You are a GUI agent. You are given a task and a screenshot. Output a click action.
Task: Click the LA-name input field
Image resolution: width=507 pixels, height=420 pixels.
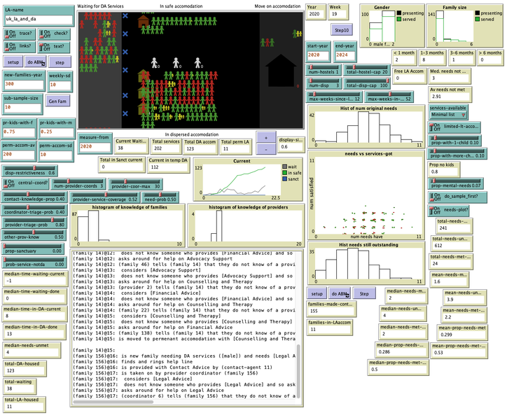(39, 20)
